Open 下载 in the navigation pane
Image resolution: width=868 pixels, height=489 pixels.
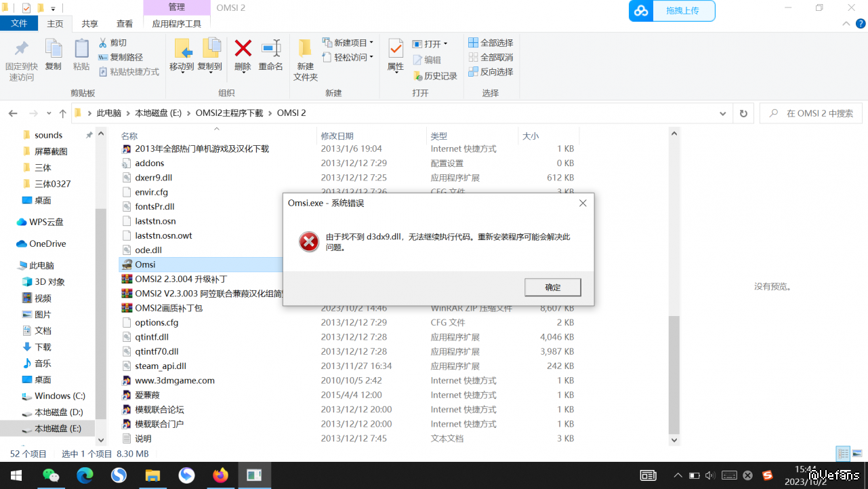[x=43, y=347]
